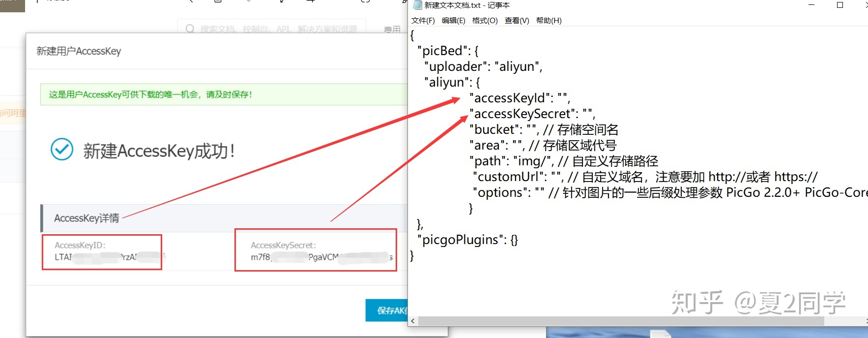Open the 编辑(E) menu

tap(453, 21)
